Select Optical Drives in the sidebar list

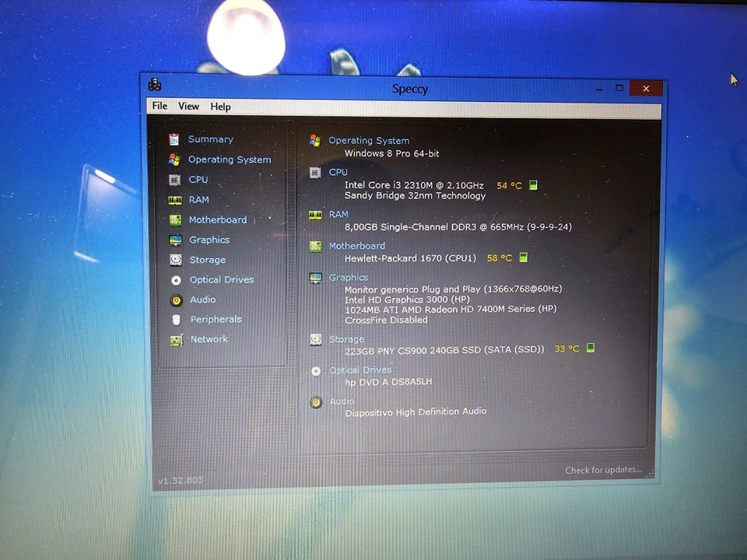point(222,279)
